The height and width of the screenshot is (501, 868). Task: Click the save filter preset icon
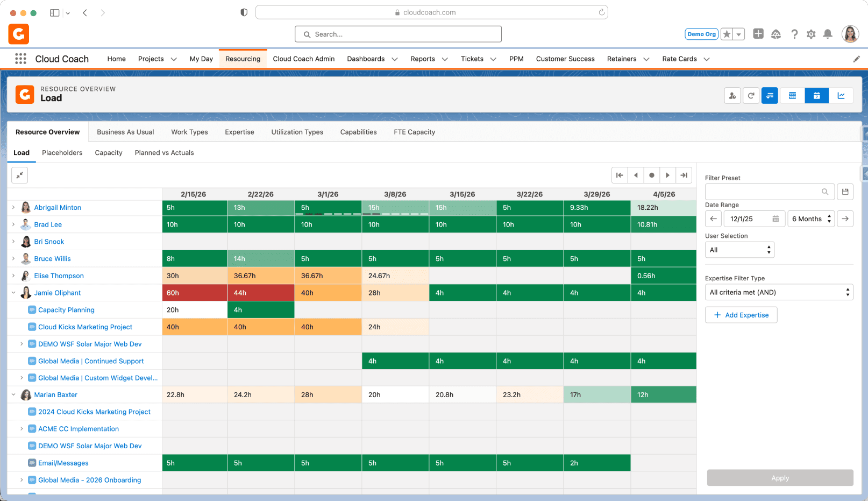[845, 192]
